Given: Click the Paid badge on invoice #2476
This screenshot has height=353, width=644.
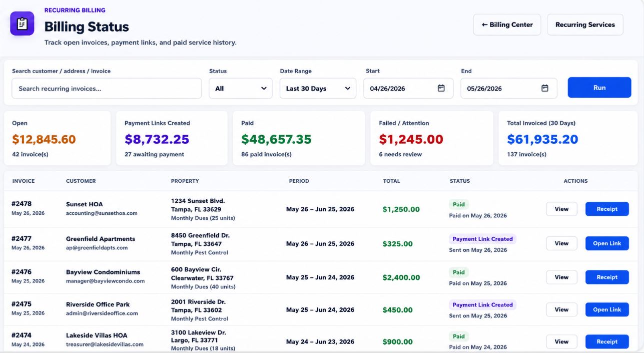Looking at the screenshot, I should pyautogui.click(x=459, y=272).
